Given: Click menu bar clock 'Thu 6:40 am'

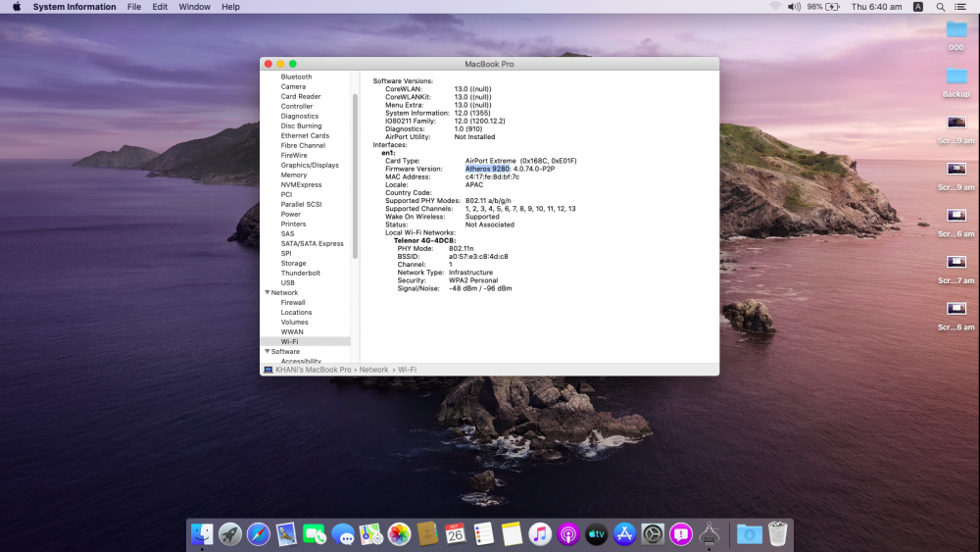Looking at the screenshot, I should (876, 7).
